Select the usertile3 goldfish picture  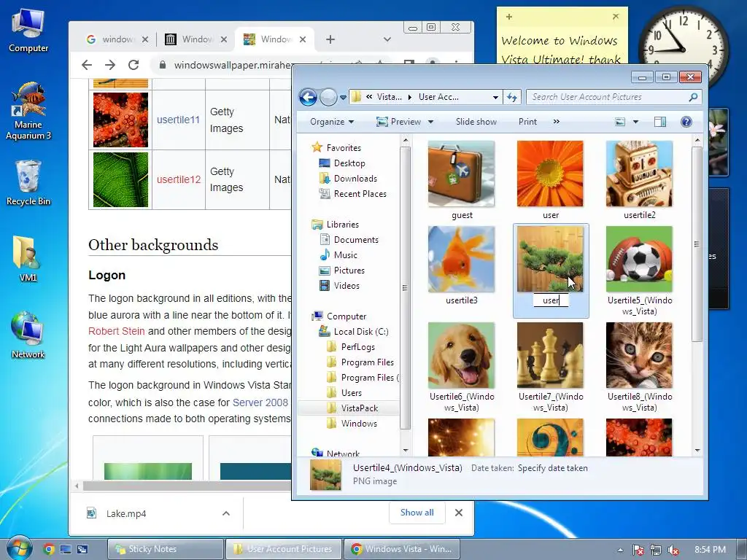click(x=461, y=259)
